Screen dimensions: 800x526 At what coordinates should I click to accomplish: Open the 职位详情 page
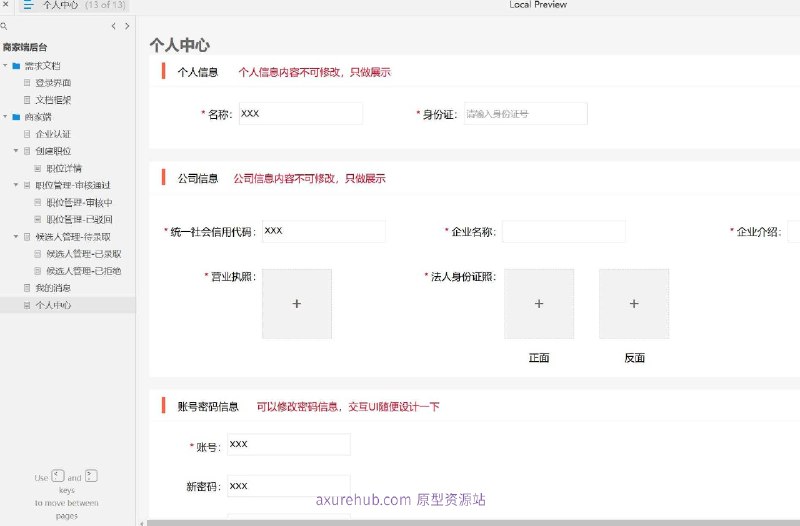click(64, 168)
